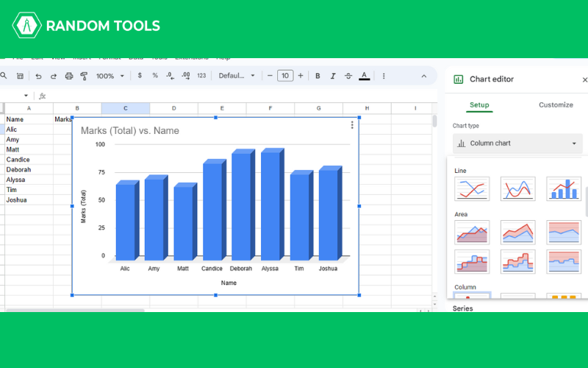Choose the standard line chart thumbnail

(472, 189)
